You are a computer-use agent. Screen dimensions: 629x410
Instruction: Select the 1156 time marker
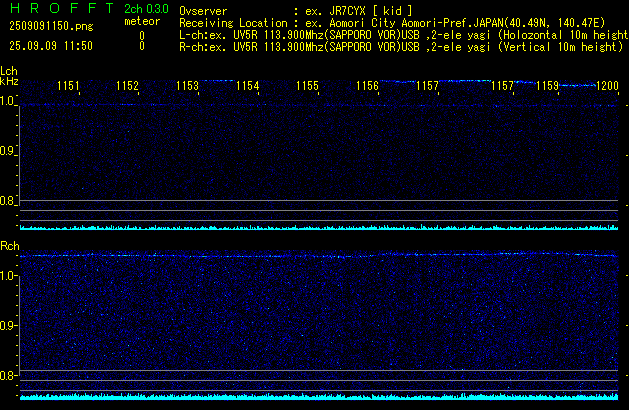pyautogui.click(x=367, y=85)
